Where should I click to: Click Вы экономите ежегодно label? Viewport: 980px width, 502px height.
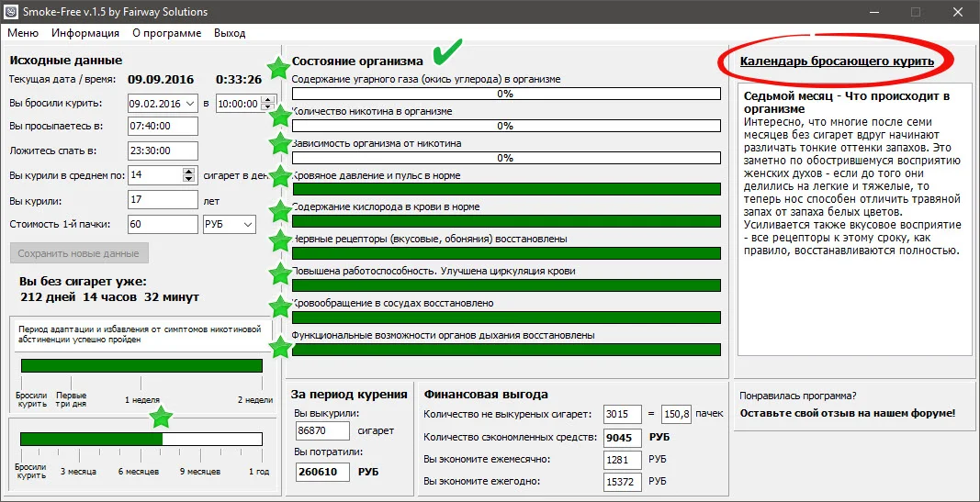tap(481, 482)
